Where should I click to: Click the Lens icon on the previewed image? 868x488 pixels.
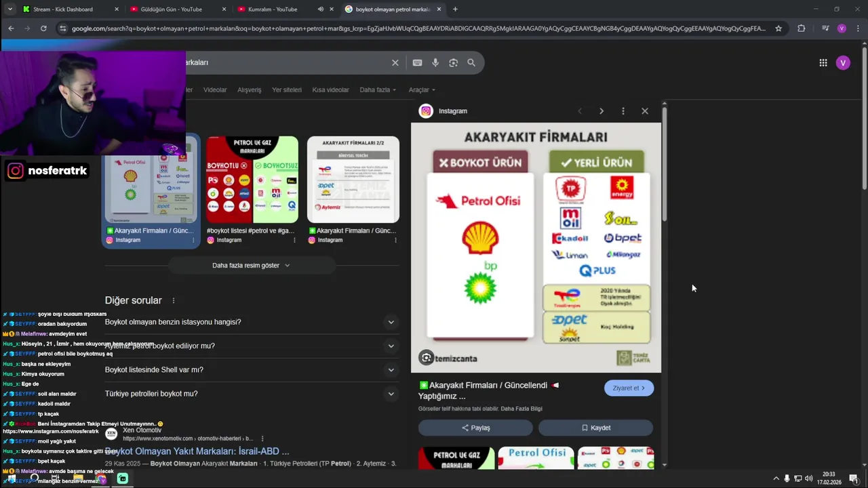426,358
